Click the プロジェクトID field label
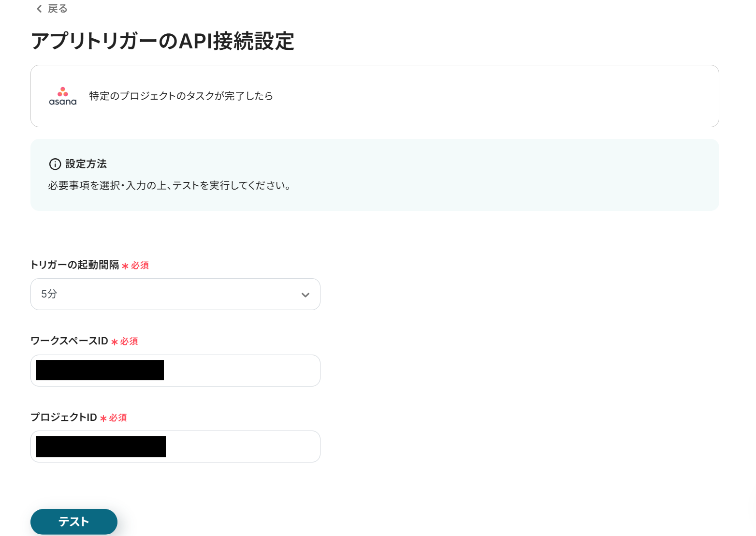Viewport: 756px width, 536px height. [64, 417]
